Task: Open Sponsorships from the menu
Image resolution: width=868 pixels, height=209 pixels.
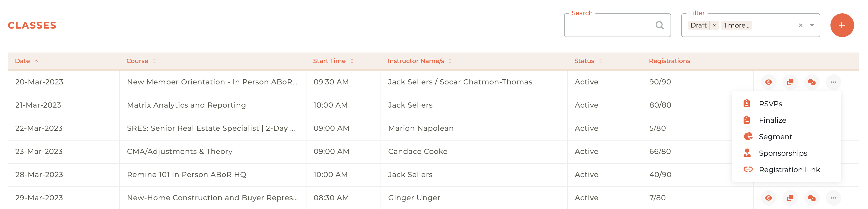Action: (x=782, y=153)
